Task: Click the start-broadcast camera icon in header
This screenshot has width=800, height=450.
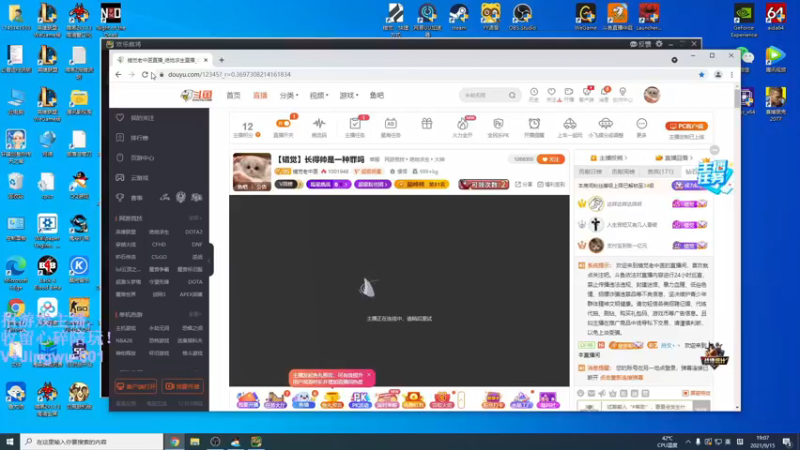Action: click(569, 92)
